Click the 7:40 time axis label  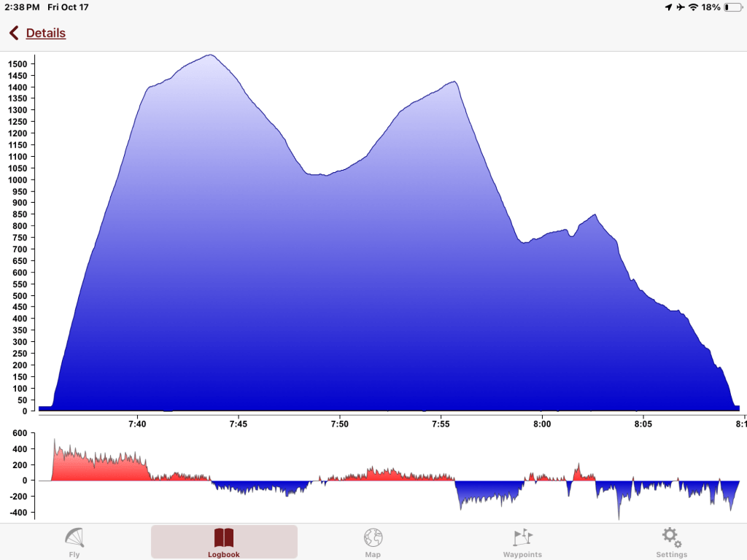click(x=136, y=424)
